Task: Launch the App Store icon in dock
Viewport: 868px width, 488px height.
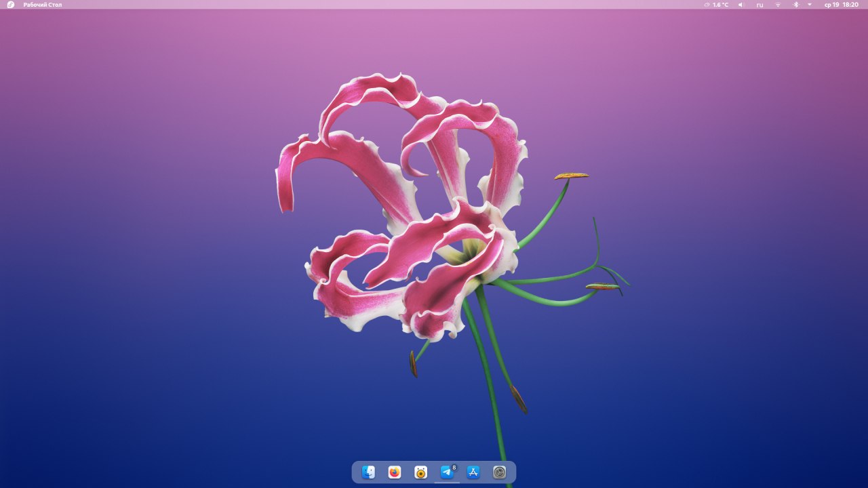Action: 473,472
